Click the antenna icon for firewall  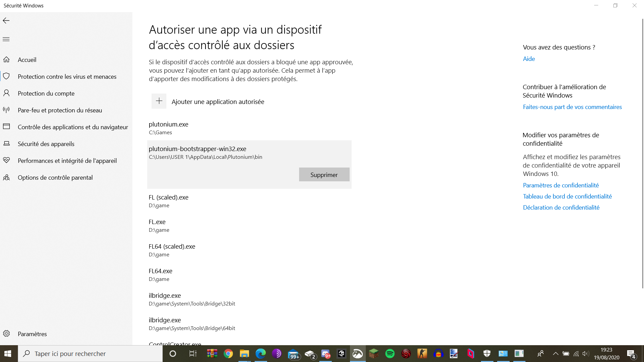pos(6,110)
